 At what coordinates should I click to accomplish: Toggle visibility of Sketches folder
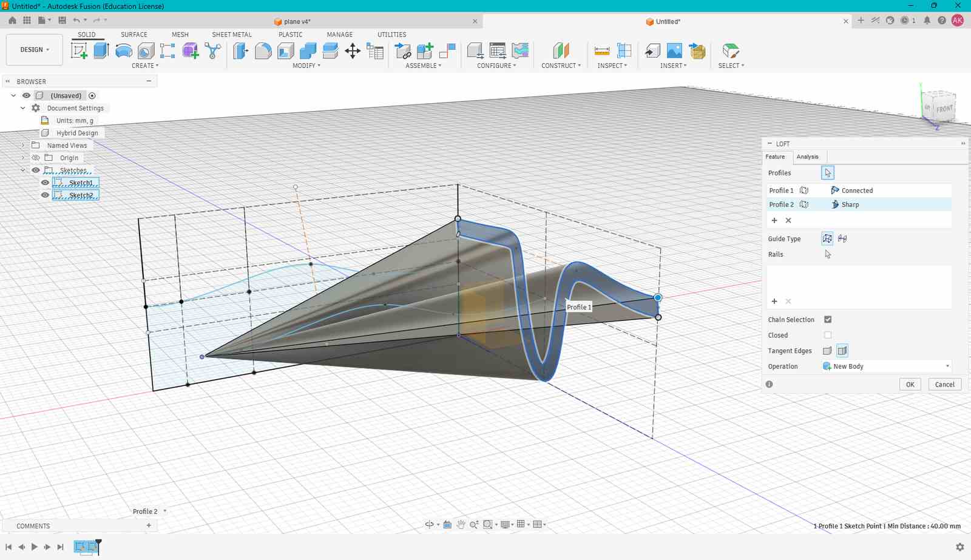pyautogui.click(x=36, y=170)
